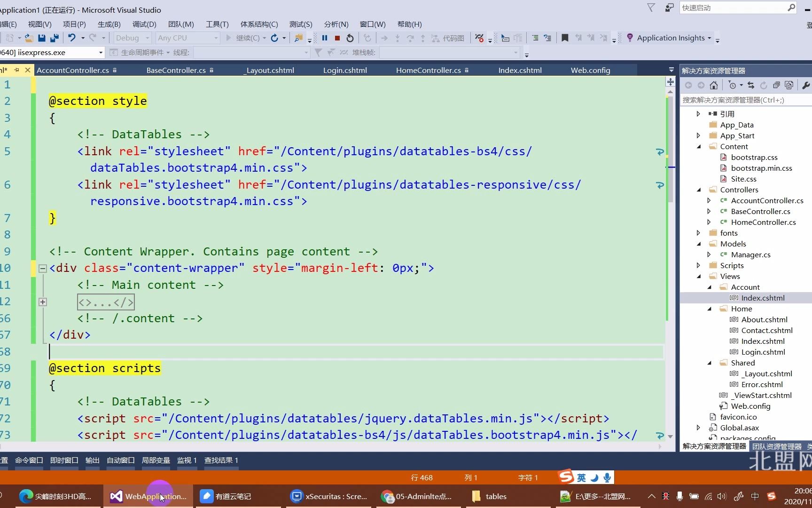Click the Save All icon

coord(55,38)
